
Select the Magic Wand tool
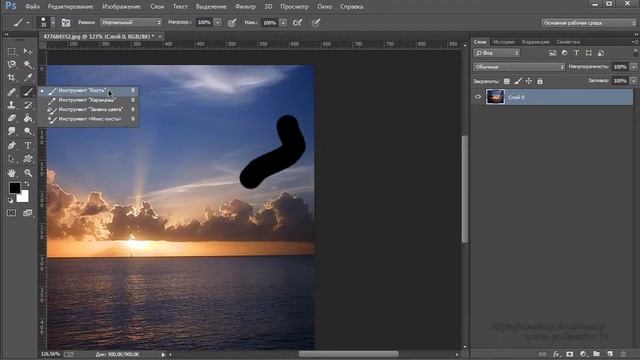coord(28,64)
